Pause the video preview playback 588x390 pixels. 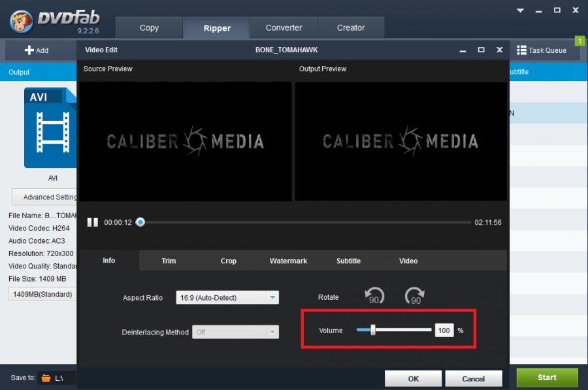[93, 222]
